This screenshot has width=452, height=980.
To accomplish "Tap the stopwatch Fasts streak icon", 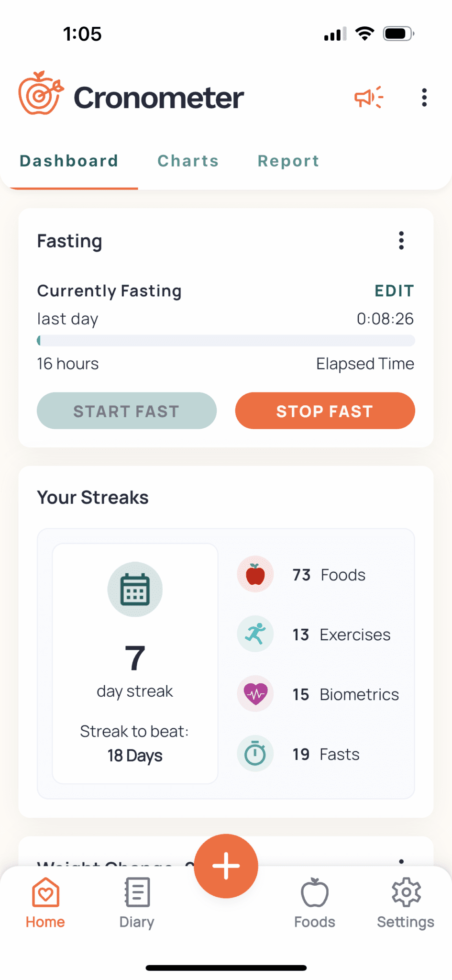I will pyautogui.click(x=255, y=754).
